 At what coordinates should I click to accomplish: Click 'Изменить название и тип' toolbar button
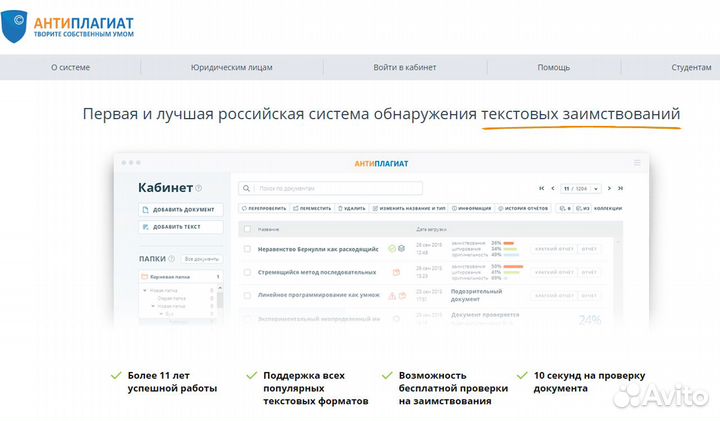(x=409, y=208)
